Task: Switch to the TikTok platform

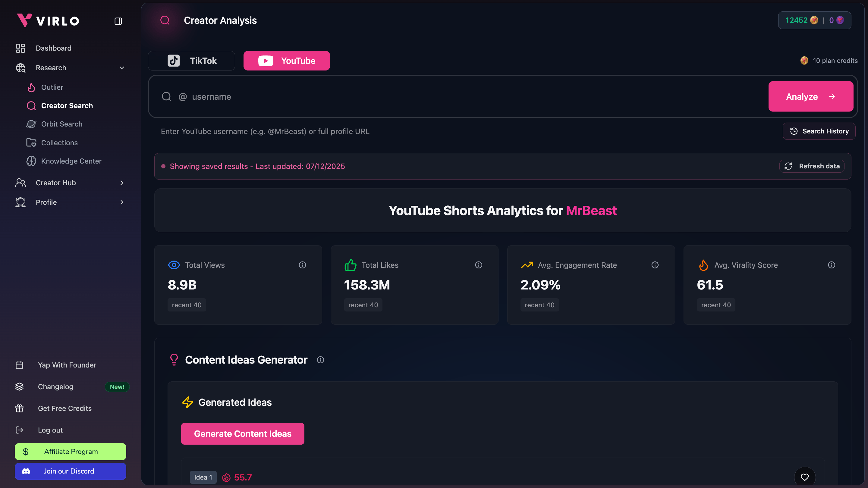Action: pos(191,61)
